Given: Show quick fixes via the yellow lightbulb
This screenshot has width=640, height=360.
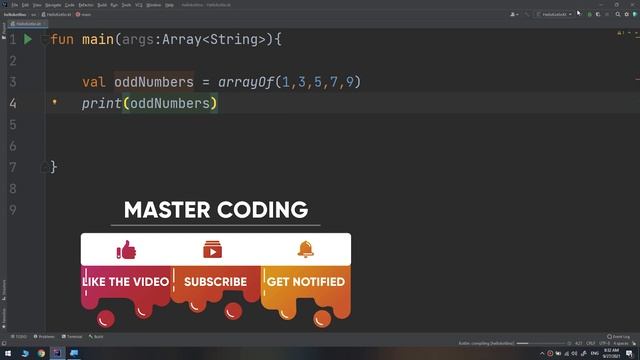Looking at the screenshot, I should point(54,102).
